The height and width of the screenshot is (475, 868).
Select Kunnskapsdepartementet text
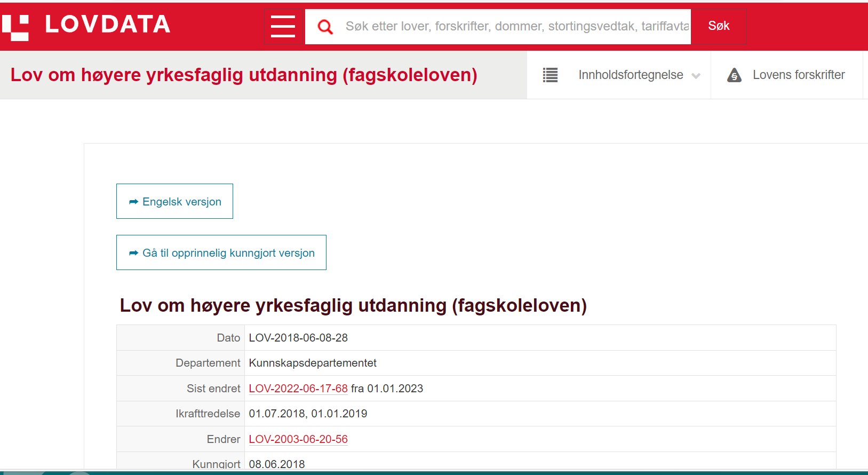[313, 363]
